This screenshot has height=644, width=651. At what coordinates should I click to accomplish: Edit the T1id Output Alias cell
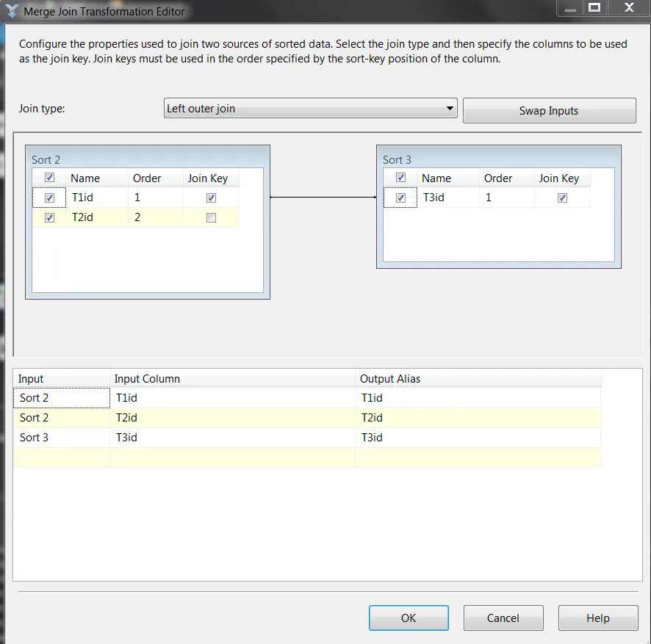478,398
